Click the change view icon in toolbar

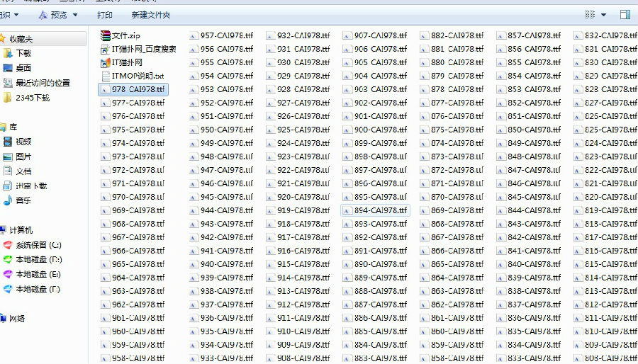click(x=590, y=15)
